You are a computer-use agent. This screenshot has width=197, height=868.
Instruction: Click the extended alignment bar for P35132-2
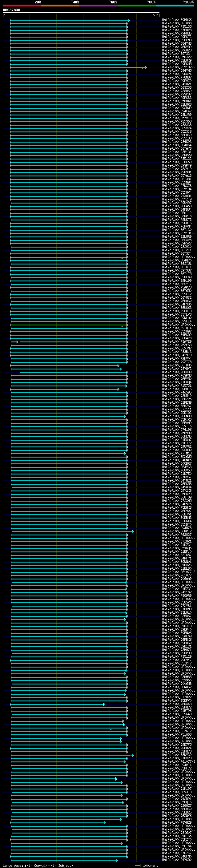click(78, 67)
